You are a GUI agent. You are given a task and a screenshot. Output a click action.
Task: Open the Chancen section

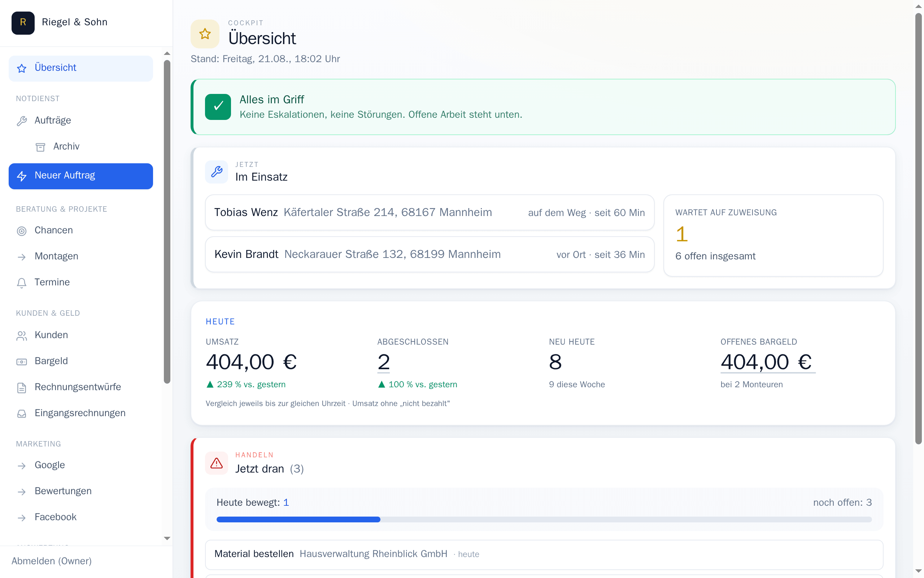tap(80, 230)
